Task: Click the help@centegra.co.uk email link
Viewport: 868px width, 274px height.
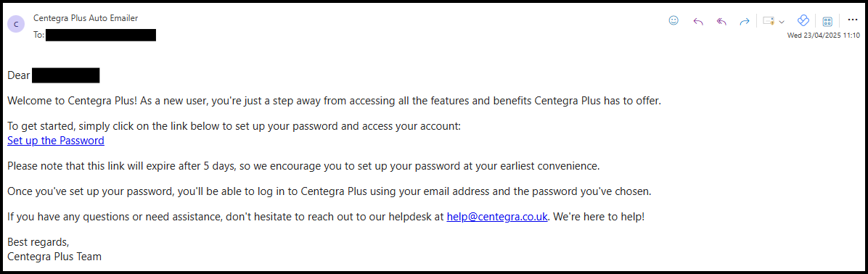Action: coord(497,217)
